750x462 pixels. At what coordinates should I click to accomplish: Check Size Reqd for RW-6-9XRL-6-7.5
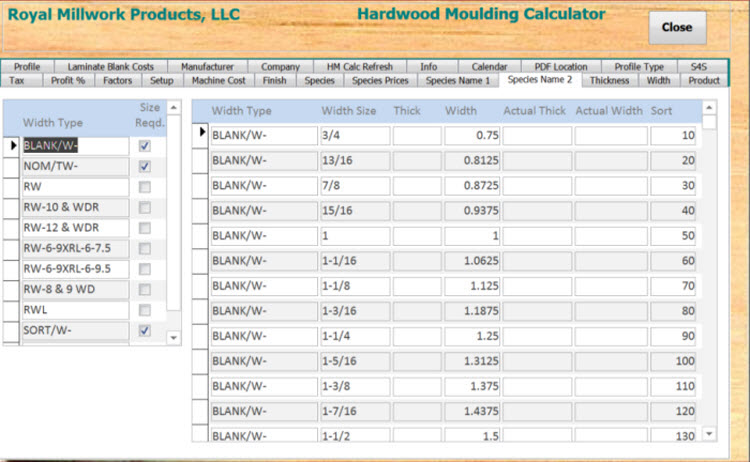pos(144,249)
